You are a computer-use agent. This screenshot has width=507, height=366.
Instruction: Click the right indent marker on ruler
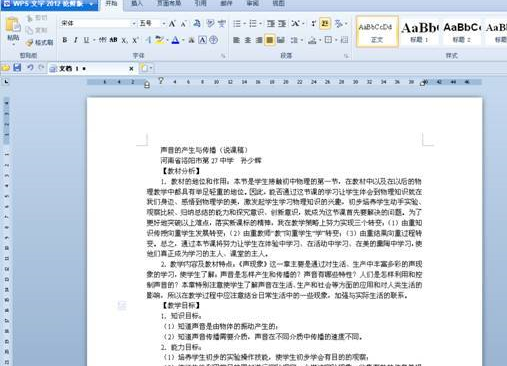(x=422, y=83)
